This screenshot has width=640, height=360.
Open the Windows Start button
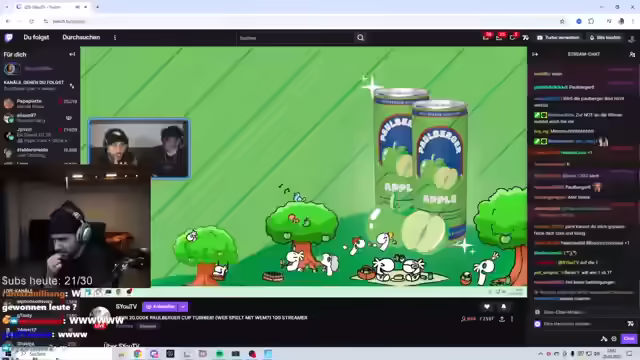tap(7, 353)
